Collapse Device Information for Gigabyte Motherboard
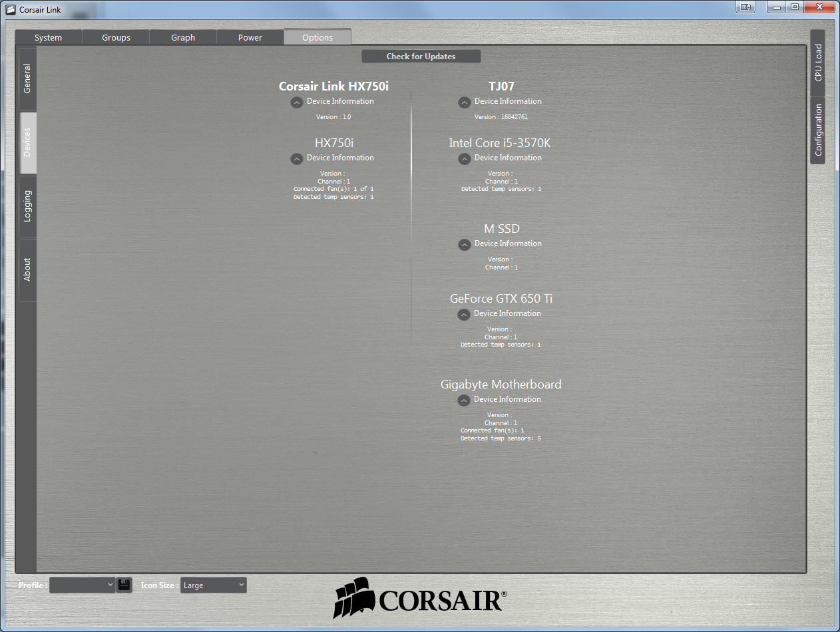 click(x=464, y=400)
